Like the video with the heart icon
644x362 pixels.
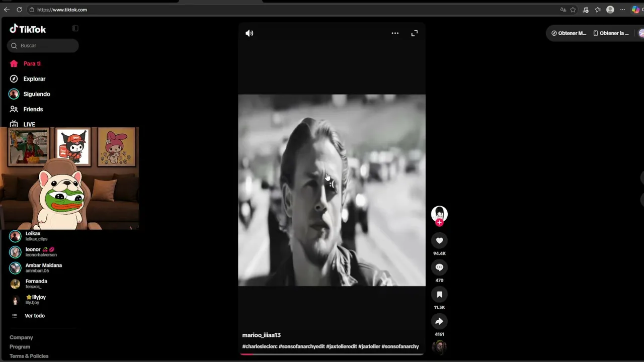point(439,241)
